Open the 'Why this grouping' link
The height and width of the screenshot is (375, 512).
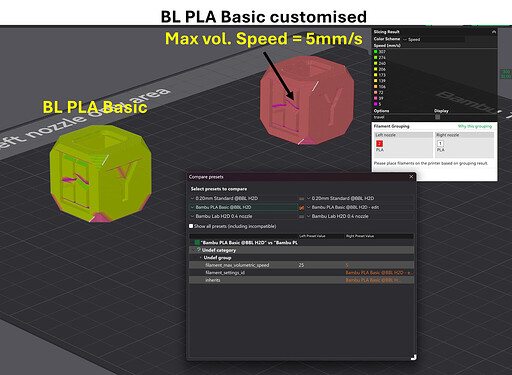pyautogui.click(x=475, y=126)
